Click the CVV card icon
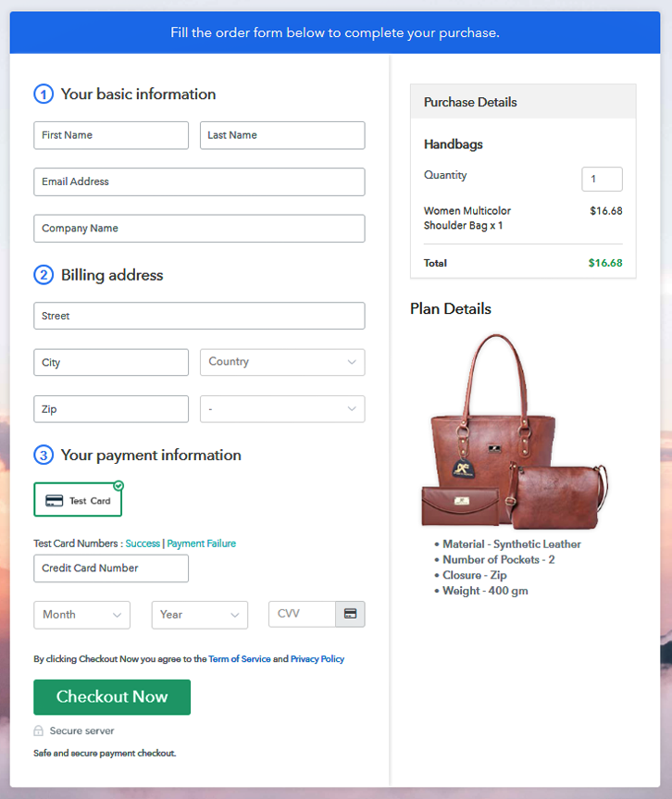 350,614
